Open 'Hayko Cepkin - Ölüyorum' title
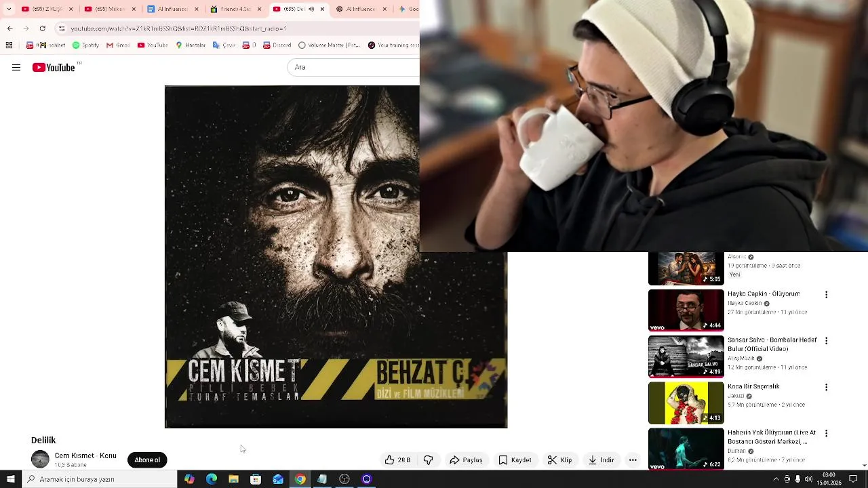This screenshot has height=488, width=868. [x=764, y=294]
